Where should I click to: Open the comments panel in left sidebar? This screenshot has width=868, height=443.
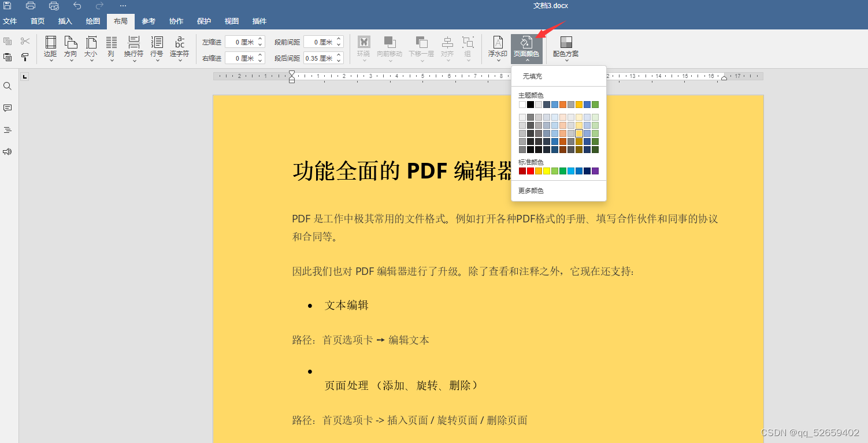coord(8,108)
